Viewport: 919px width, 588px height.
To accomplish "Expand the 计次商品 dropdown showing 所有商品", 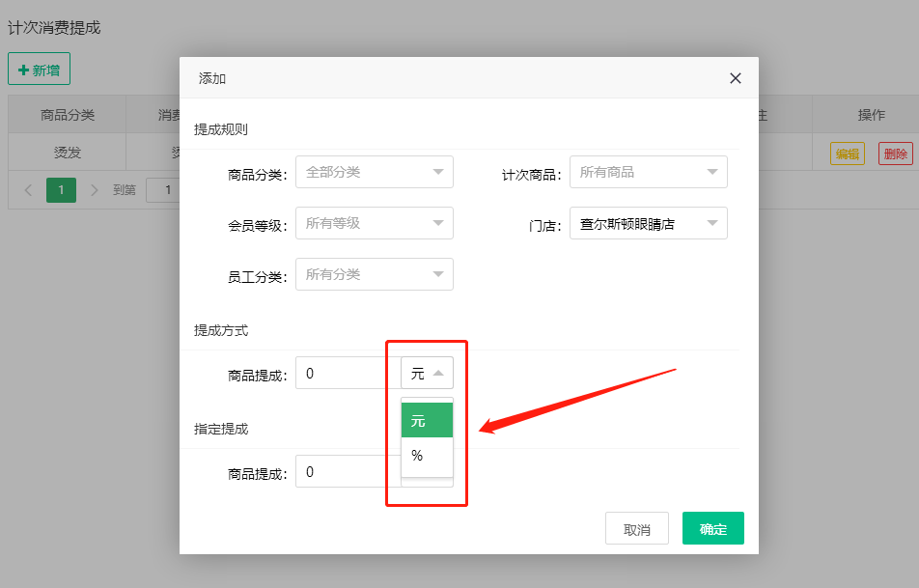I will (648, 172).
